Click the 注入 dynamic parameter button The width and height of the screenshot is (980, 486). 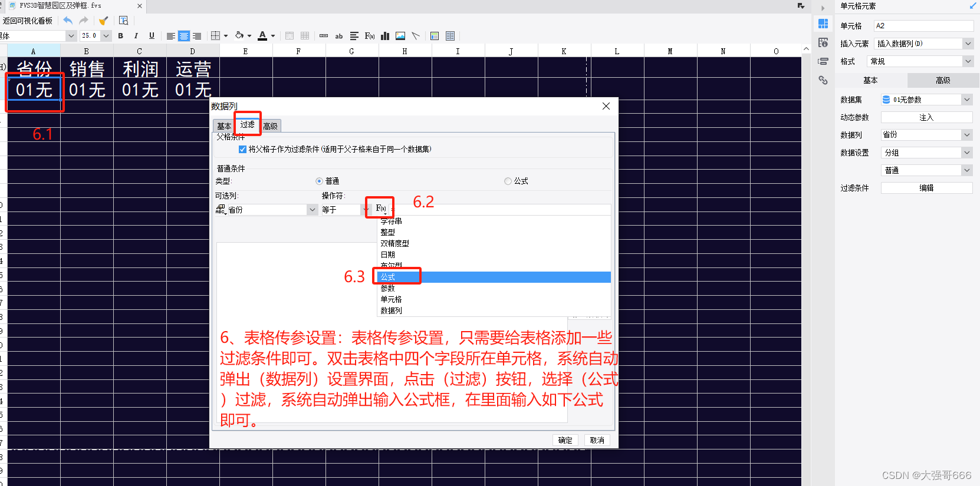click(x=926, y=117)
